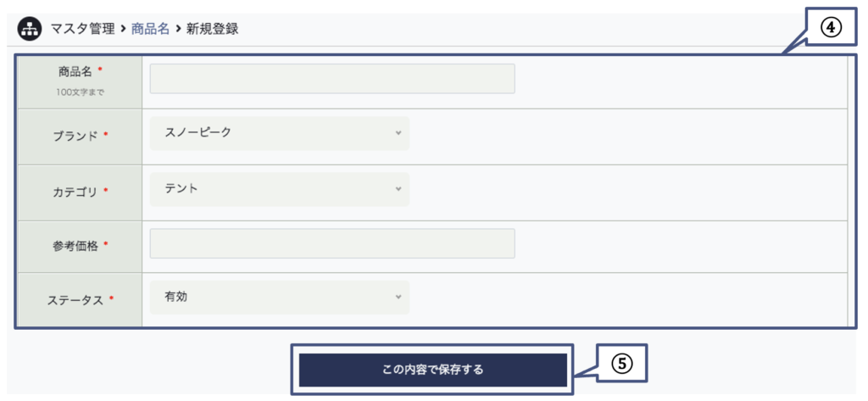Open the ステータス dropdown showing 有効

click(280, 298)
